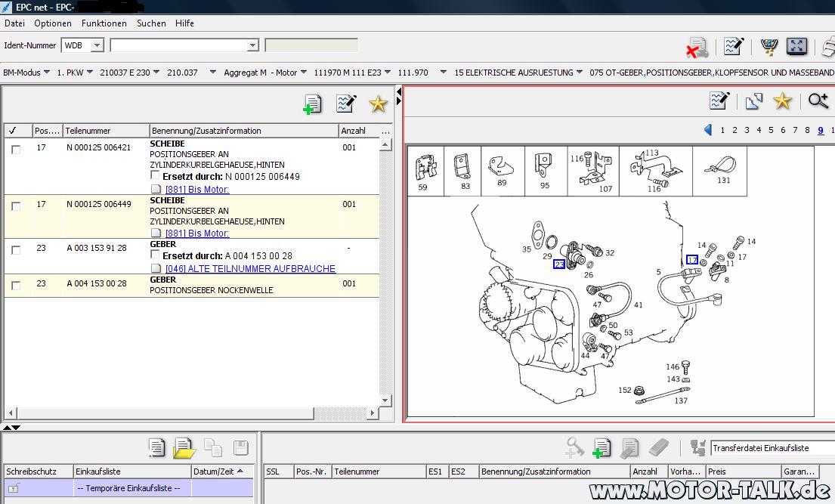Select thumbnail 131 clamp image

720,172
